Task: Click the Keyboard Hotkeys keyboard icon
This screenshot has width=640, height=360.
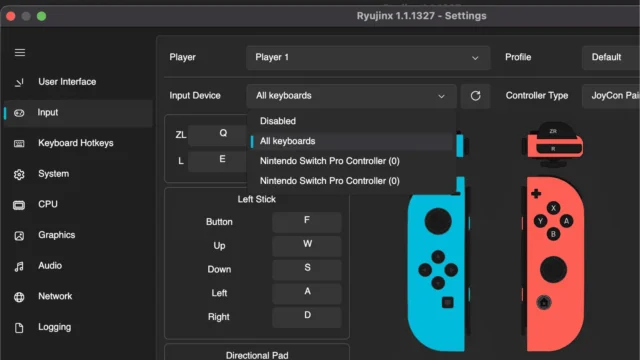Action: (x=19, y=144)
